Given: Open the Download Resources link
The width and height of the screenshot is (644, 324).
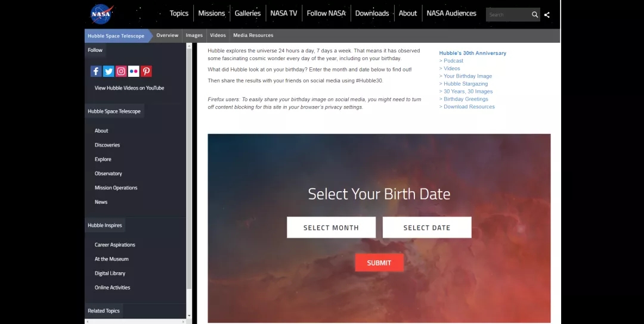Looking at the screenshot, I should [469, 107].
